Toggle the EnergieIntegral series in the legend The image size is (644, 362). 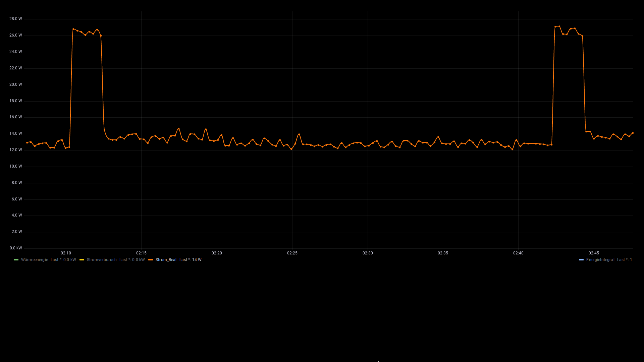[600, 260]
